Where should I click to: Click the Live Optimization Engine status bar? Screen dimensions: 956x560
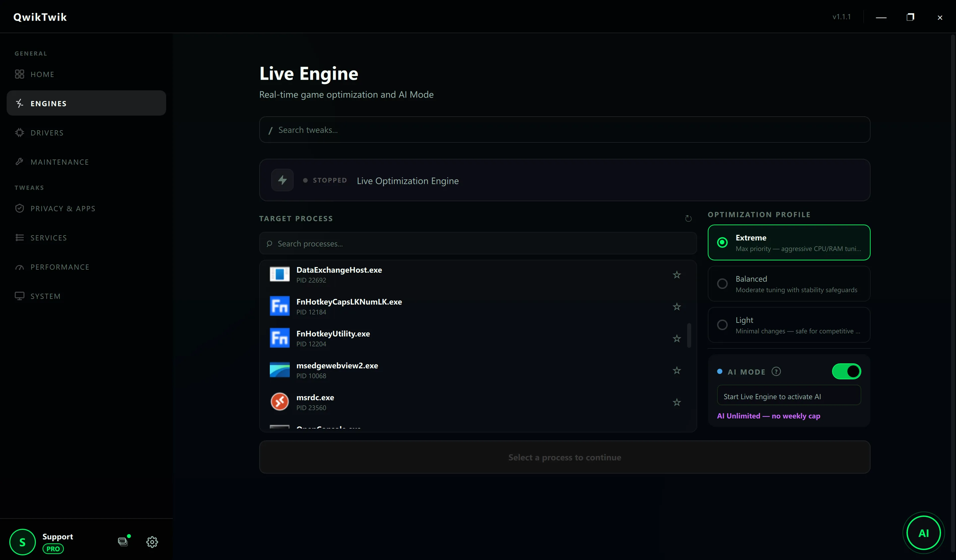[x=565, y=180]
